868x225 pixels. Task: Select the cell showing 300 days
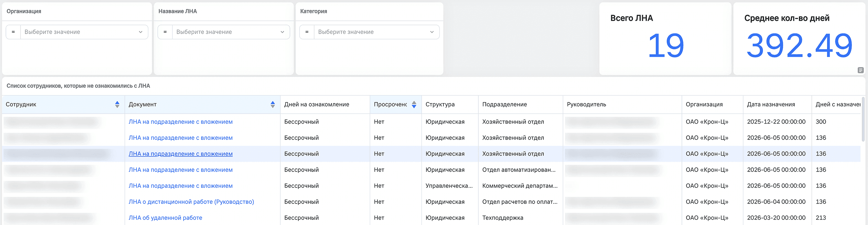[x=836, y=122]
